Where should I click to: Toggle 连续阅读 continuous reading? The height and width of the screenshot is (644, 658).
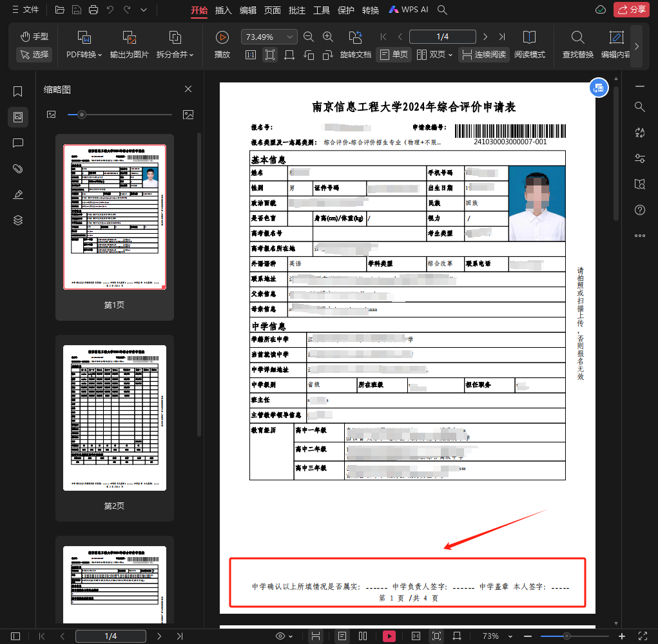pos(484,55)
